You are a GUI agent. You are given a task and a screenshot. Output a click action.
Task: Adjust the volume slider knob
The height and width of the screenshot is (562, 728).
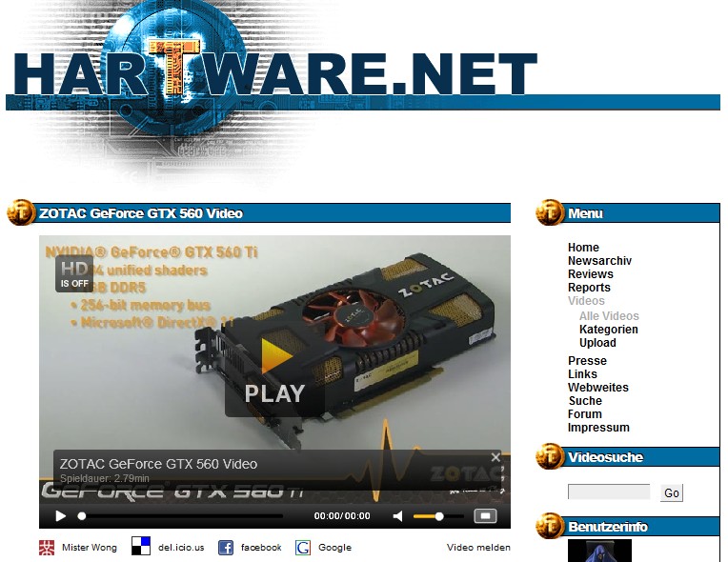[439, 516]
